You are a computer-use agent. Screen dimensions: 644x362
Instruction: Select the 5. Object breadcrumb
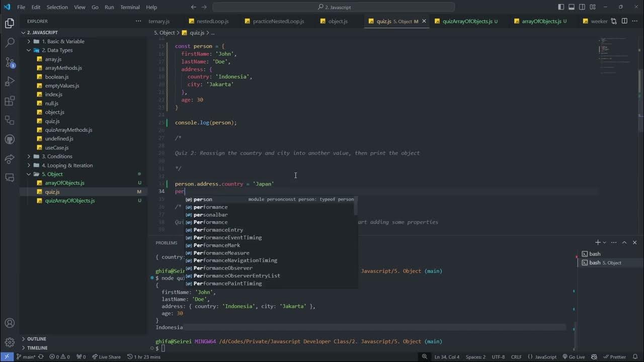pyautogui.click(x=164, y=33)
